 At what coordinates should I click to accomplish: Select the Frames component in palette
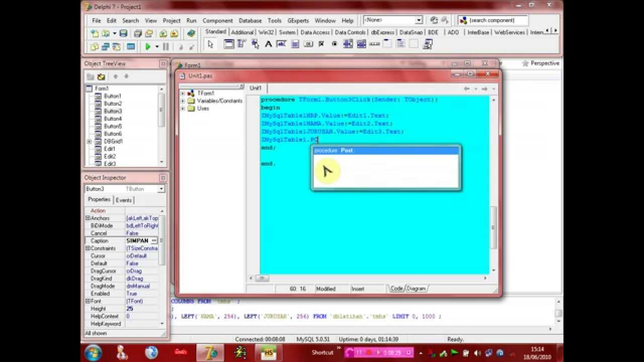[x=229, y=44]
